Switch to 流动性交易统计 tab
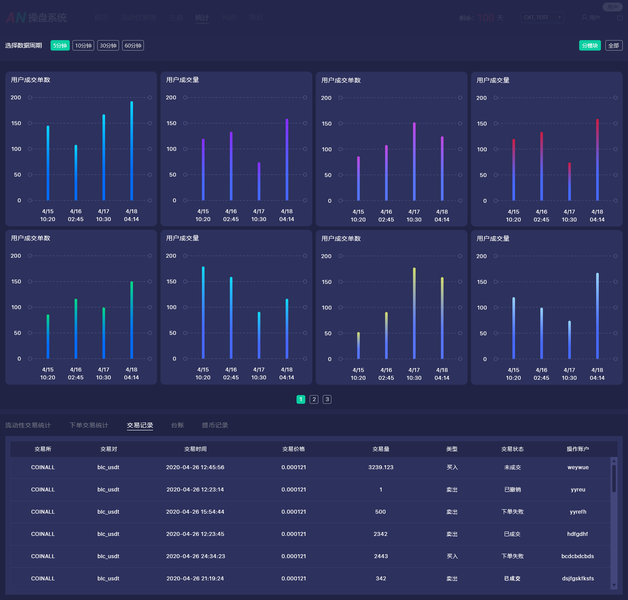This screenshot has height=600, width=628. pyautogui.click(x=28, y=425)
